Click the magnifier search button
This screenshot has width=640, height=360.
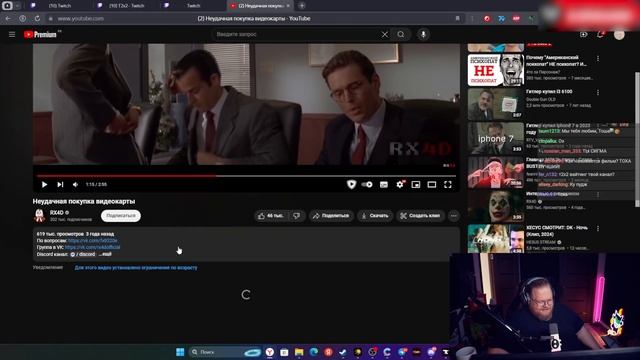401,35
